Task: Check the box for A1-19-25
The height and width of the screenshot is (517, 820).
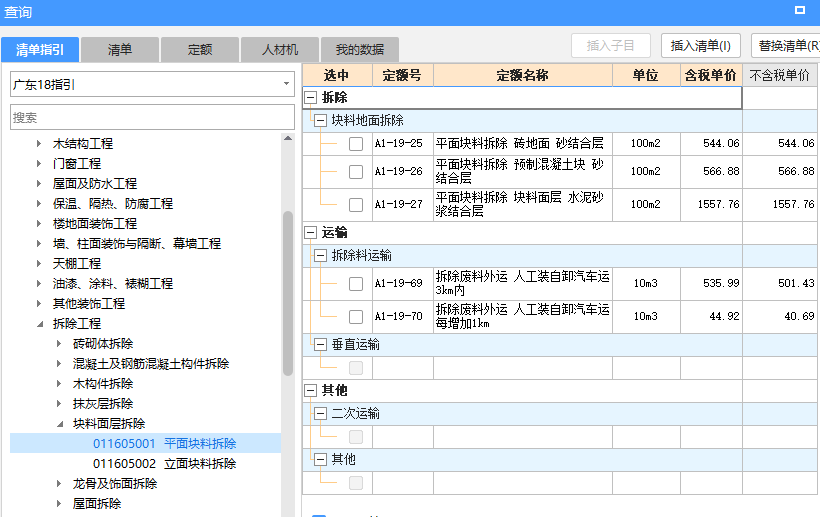Action: point(356,144)
